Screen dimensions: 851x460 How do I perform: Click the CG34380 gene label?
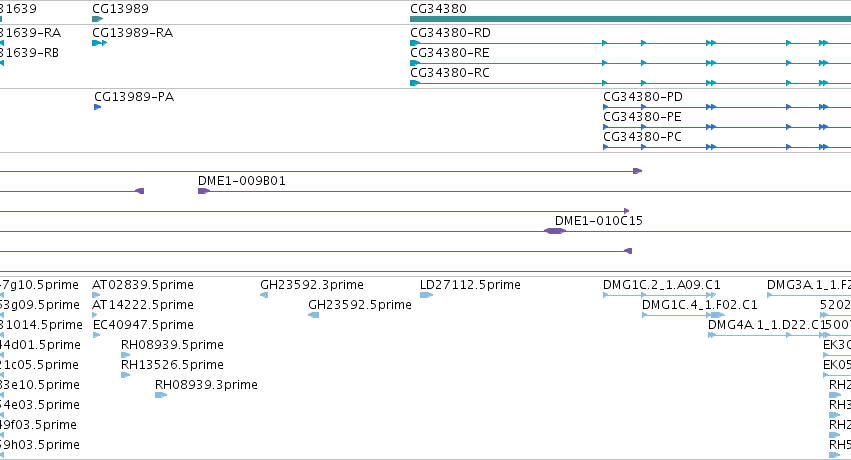[x=438, y=9]
